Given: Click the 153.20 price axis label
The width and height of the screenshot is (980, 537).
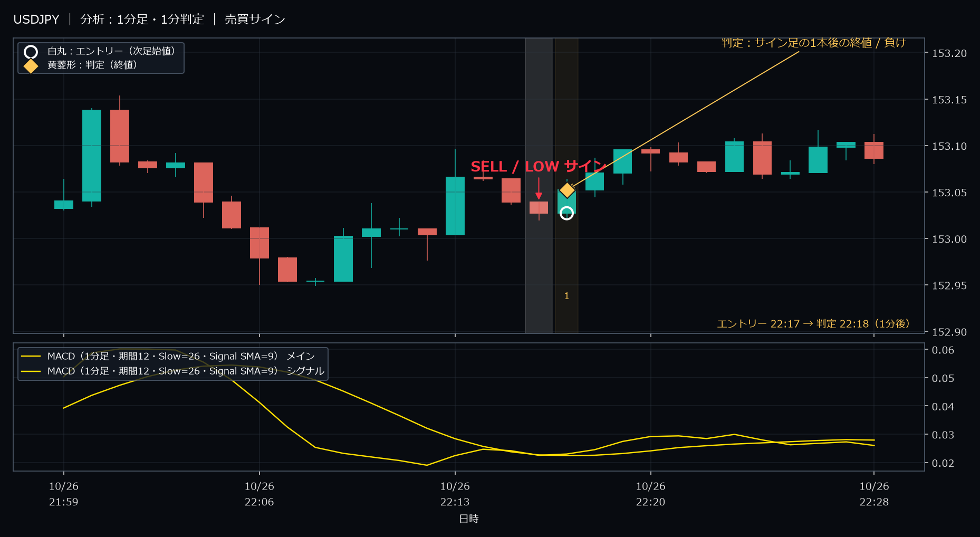Looking at the screenshot, I should (949, 53).
